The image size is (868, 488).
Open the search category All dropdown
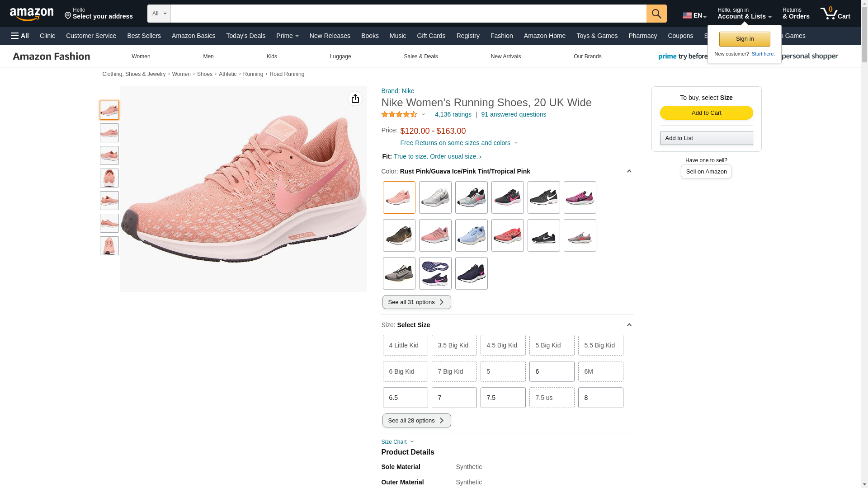pyautogui.click(x=159, y=14)
